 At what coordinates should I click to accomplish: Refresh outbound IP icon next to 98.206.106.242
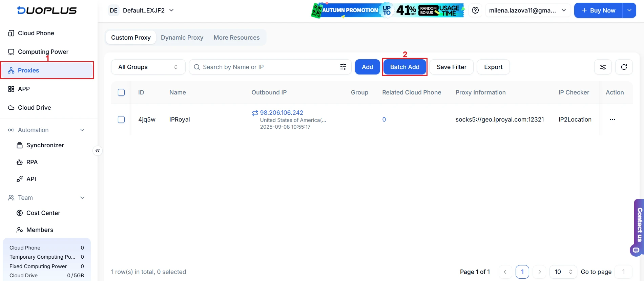pyautogui.click(x=255, y=113)
